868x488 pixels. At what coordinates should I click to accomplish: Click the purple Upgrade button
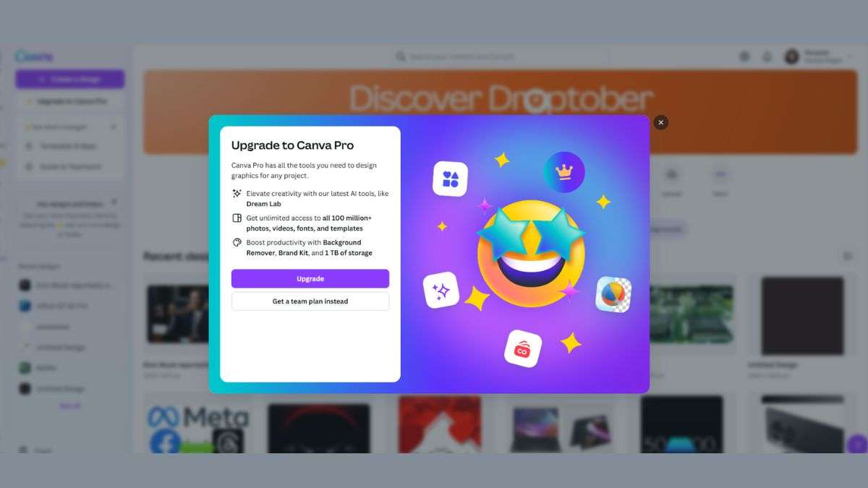(x=310, y=278)
